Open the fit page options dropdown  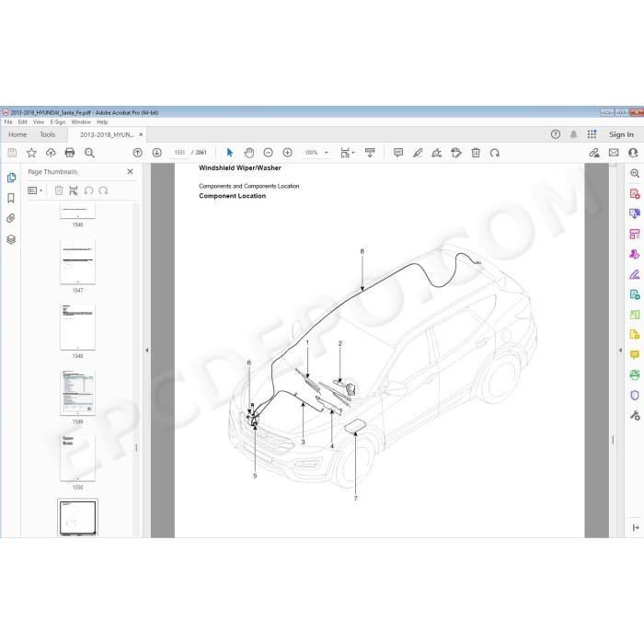pos(348,153)
